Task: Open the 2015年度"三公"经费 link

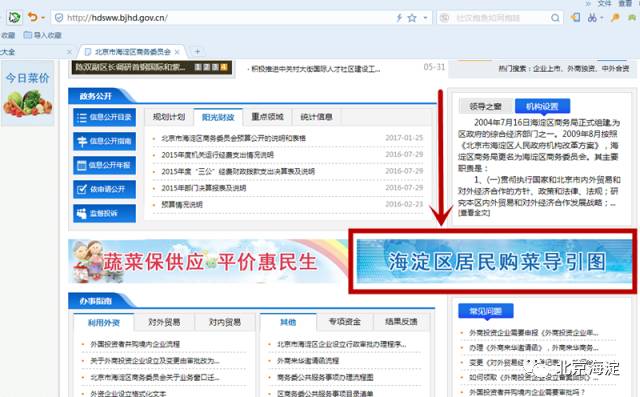Action: coord(238,171)
